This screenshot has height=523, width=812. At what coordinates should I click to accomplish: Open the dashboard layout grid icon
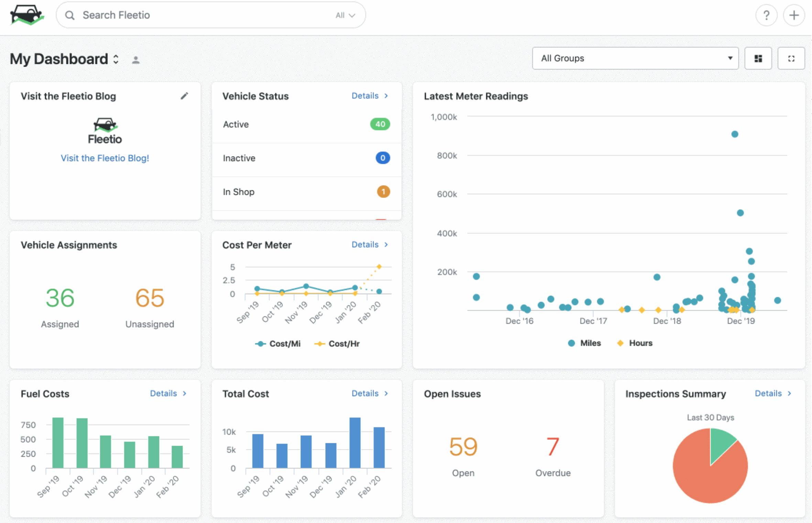click(758, 58)
